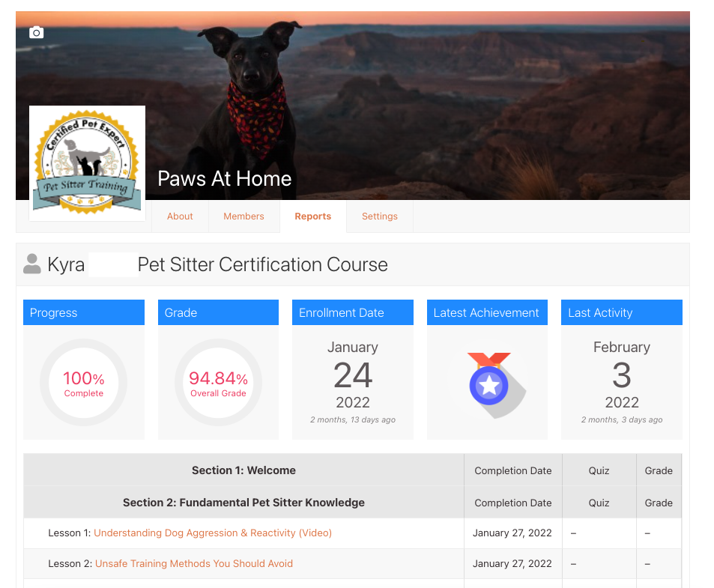This screenshot has height=588, width=714.
Task: Click the Reports tab
Action: click(x=312, y=216)
